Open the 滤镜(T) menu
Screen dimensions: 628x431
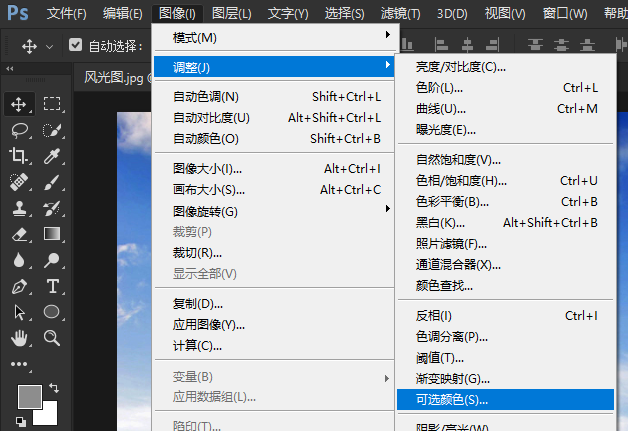tap(400, 14)
